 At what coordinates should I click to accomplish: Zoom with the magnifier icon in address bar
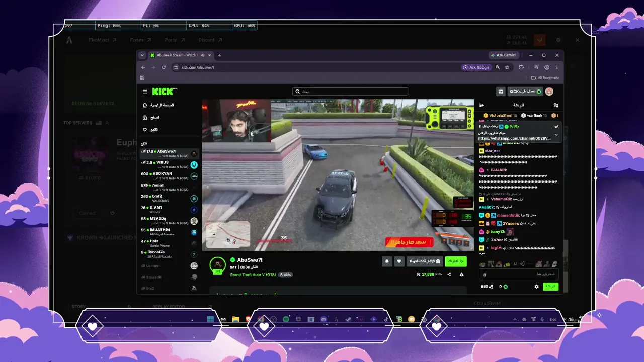point(498,67)
